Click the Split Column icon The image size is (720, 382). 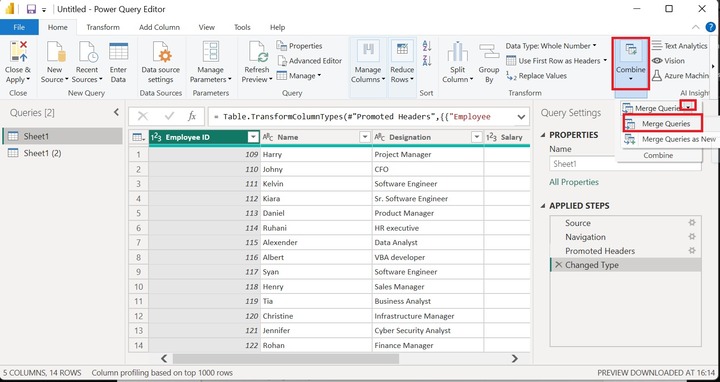pyautogui.click(x=457, y=51)
